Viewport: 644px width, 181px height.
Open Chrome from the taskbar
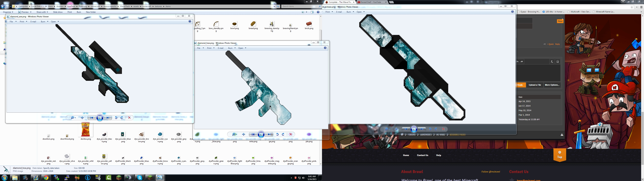(46, 178)
